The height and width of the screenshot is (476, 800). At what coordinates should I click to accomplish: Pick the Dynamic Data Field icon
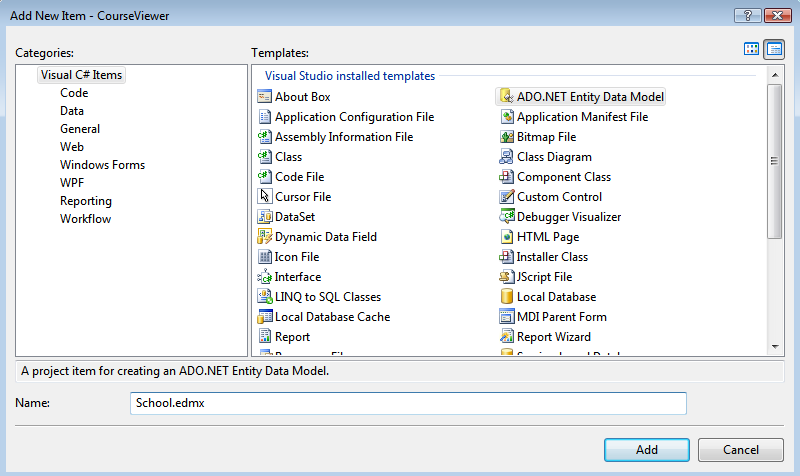(x=264, y=237)
